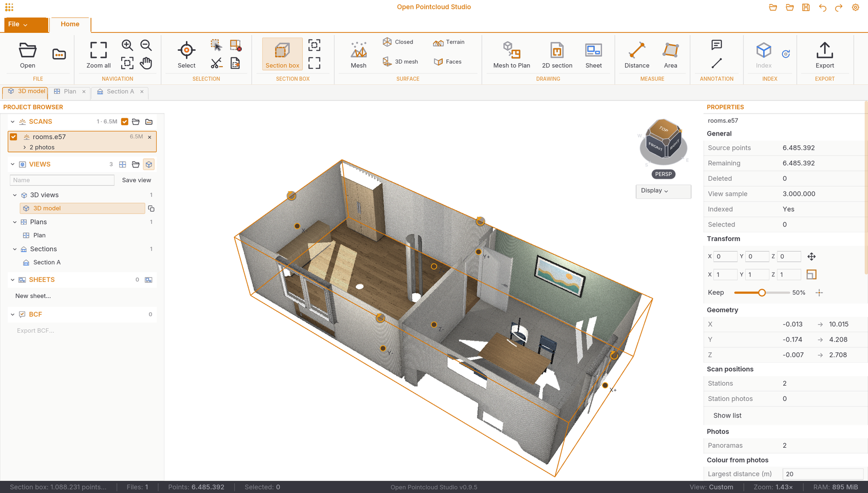Switch to the Home ribbon tab
This screenshot has height=493, width=868.
click(70, 24)
